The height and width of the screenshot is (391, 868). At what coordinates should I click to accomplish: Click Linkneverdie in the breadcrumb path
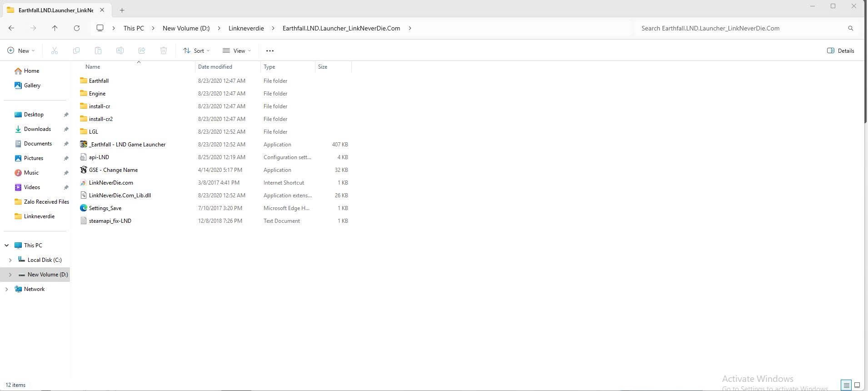[246, 28]
